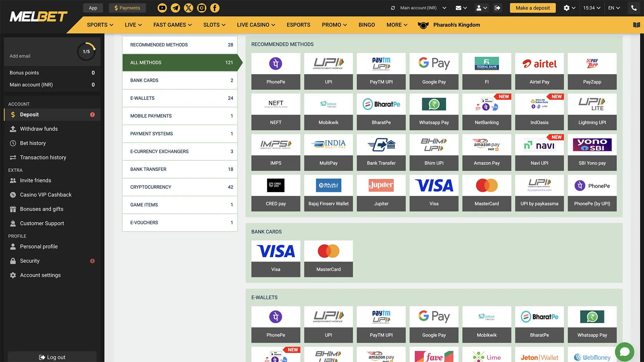Select the BANK CARDS filter entry
The height and width of the screenshot is (362, 644).
click(180, 80)
